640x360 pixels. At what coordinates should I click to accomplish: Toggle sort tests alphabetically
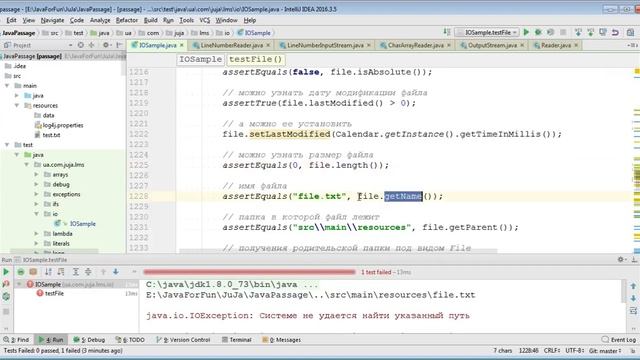[48, 271]
